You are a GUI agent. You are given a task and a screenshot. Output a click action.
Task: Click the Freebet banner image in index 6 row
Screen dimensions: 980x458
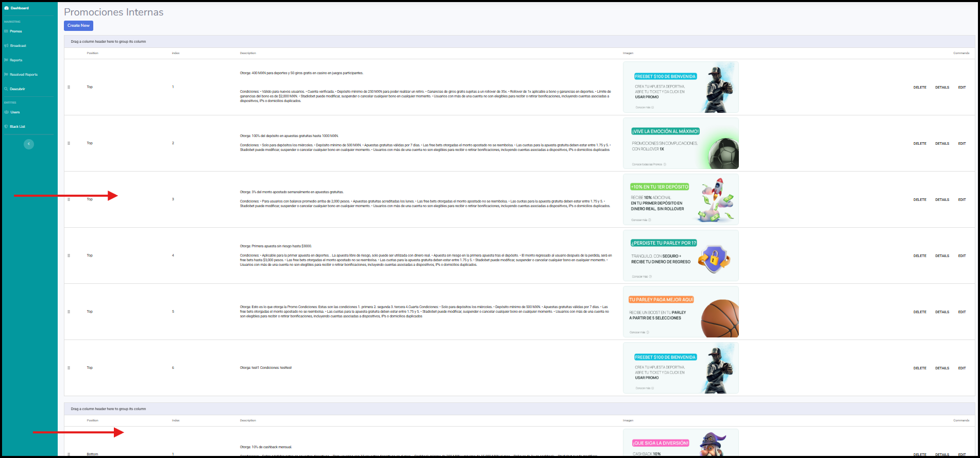click(681, 368)
